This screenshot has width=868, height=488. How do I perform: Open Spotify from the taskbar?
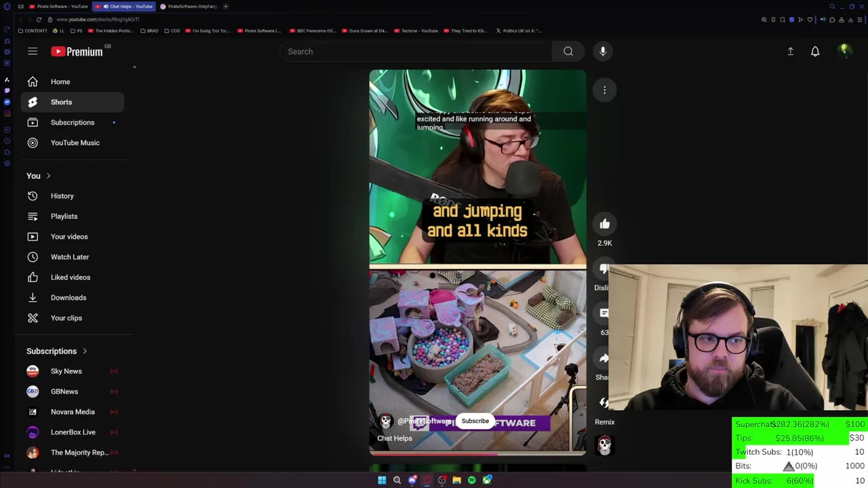pos(472,480)
